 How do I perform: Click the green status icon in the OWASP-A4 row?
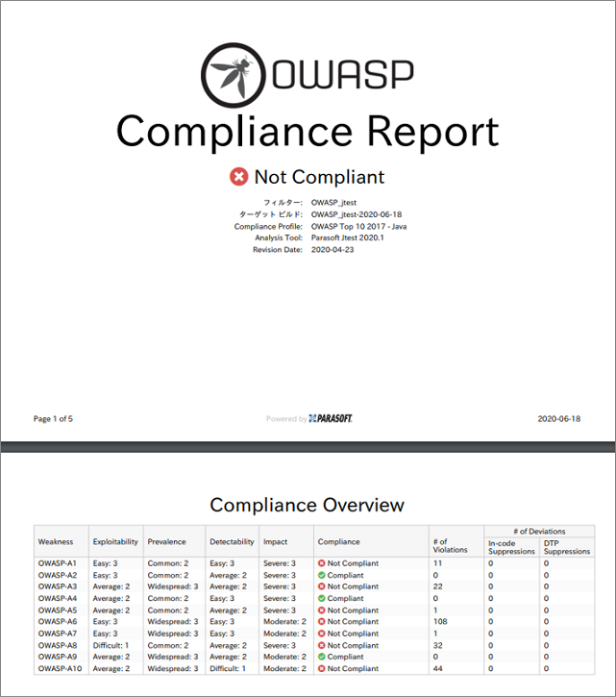pyautogui.click(x=322, y=598)
